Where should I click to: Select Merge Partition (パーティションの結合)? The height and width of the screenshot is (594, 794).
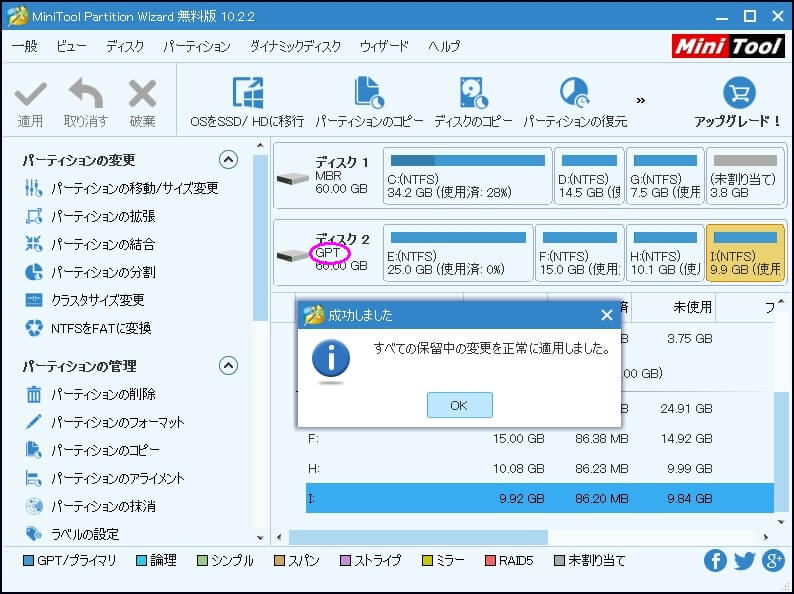90,244
